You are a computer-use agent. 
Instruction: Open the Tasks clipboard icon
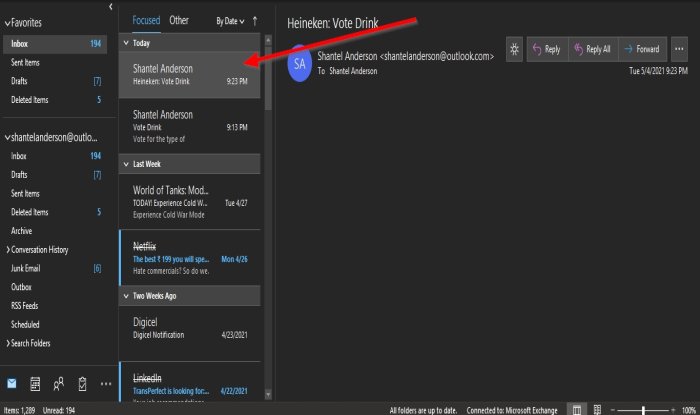click(82, 384)
